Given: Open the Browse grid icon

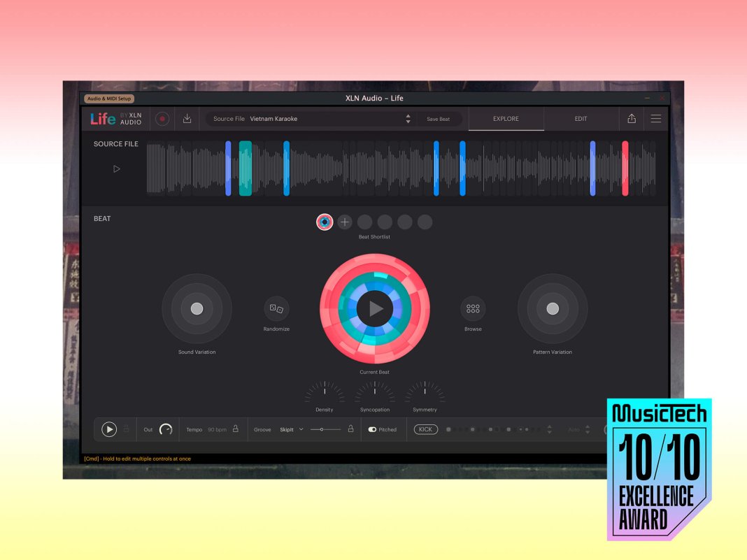Looking at the screenshot, I should 473,308.
